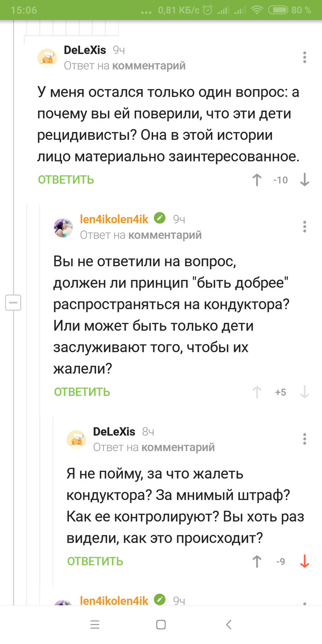322x644 pixels.
Task: Reply to DeLeXis's comment about рецидивисты
Action: tap(66, 180)
